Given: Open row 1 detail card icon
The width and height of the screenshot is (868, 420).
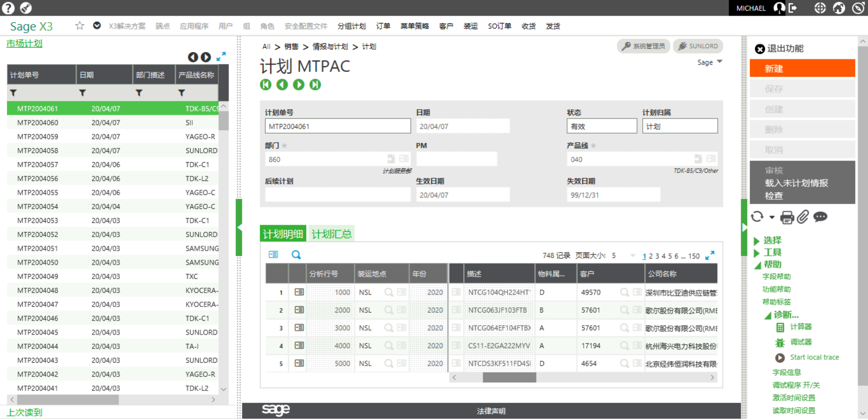Looking at the screenshot, I should (299, 292).
